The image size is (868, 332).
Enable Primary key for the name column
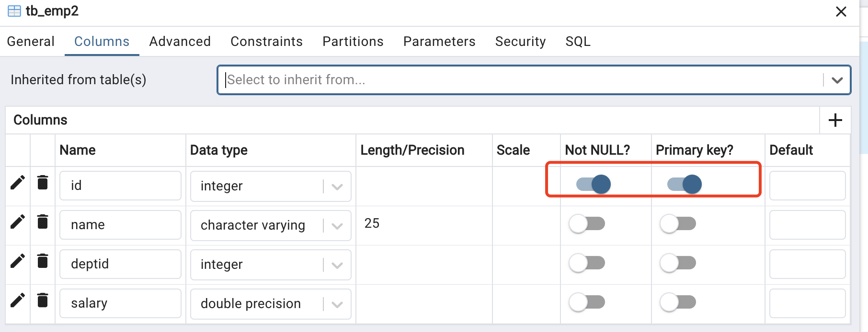[x=678, y=223]
